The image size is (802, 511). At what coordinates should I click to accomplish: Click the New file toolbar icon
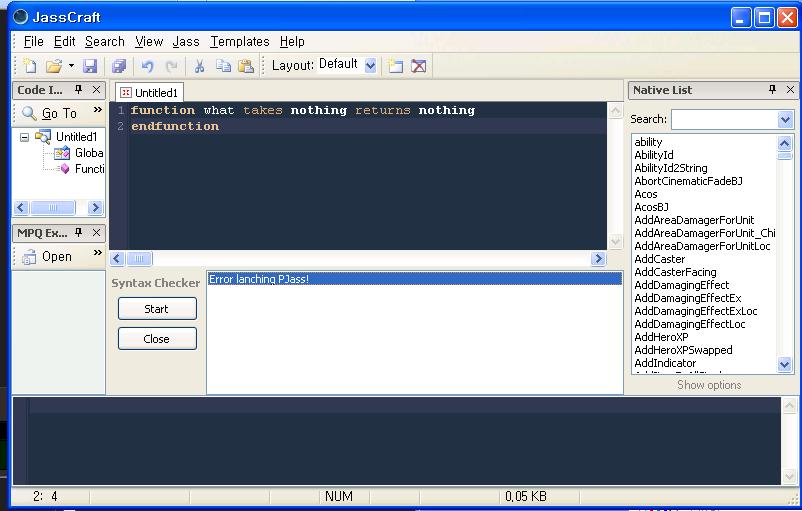[x=30, y=66]
